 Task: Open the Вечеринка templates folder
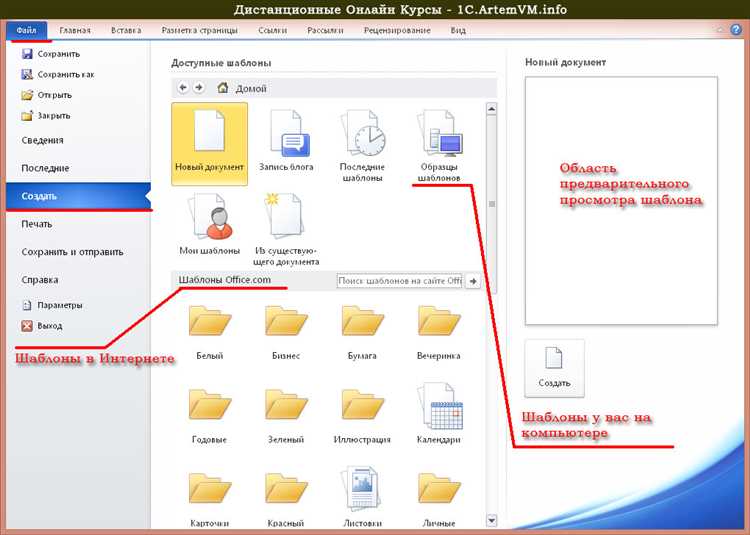tap(439, 333)
